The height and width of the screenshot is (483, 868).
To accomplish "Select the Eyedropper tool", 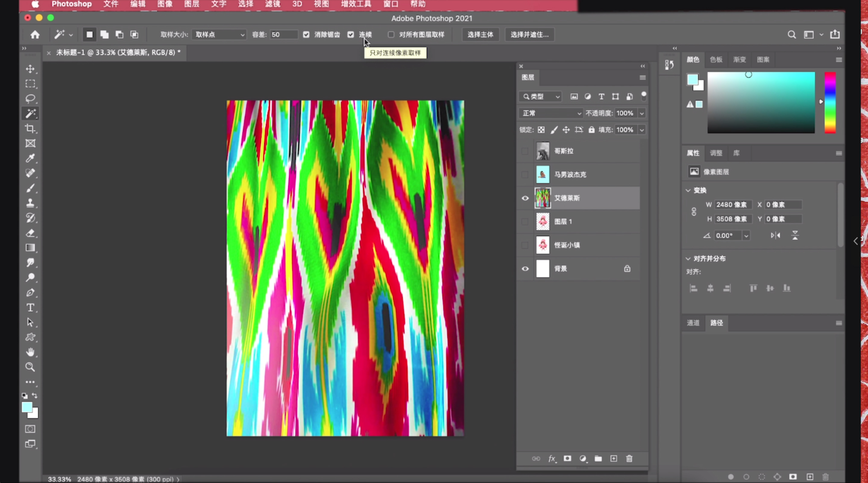I will (x=30, y=158).
